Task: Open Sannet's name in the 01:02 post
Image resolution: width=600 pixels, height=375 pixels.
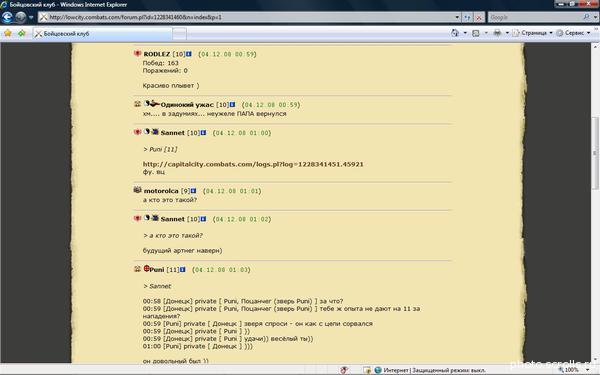Action: (173, 219)
